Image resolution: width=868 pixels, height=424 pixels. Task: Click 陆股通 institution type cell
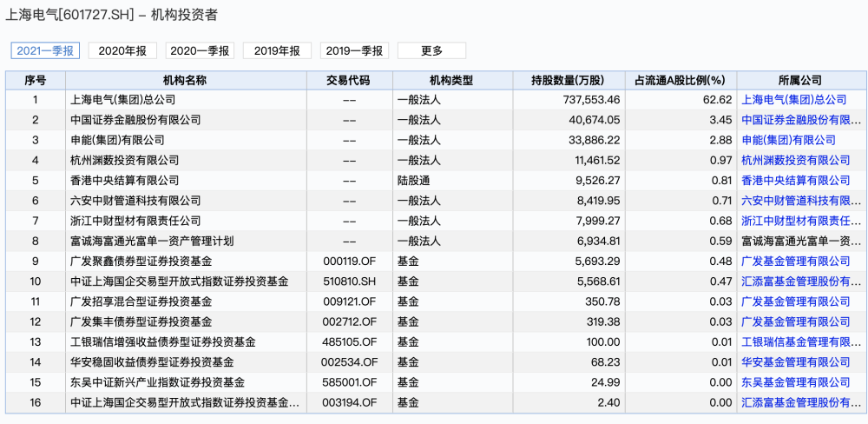point(413,180)
